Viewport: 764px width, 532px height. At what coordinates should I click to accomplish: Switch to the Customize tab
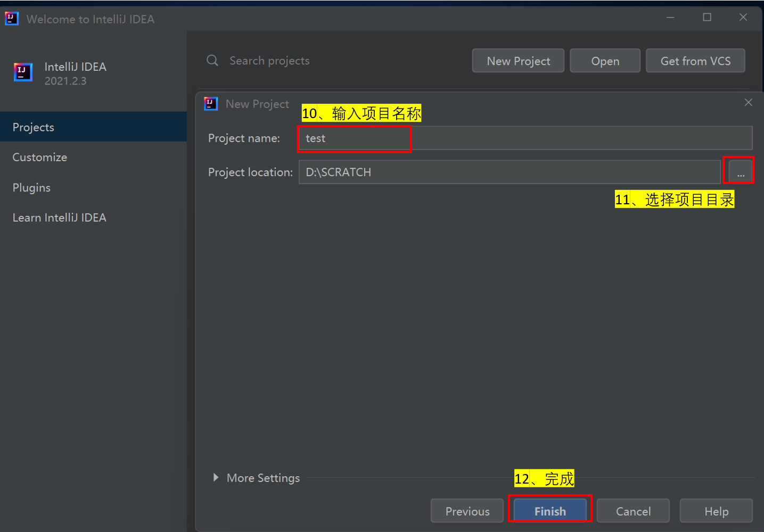(x=93, y=157)
